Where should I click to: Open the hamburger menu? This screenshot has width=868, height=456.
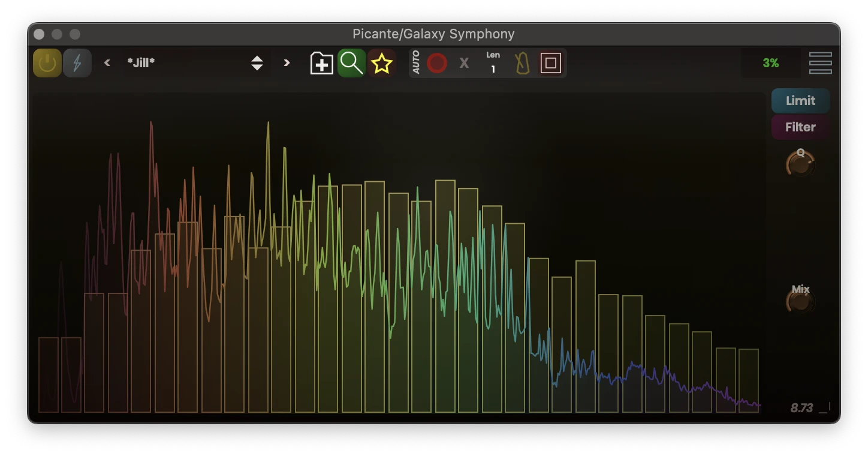pos(820,63)
